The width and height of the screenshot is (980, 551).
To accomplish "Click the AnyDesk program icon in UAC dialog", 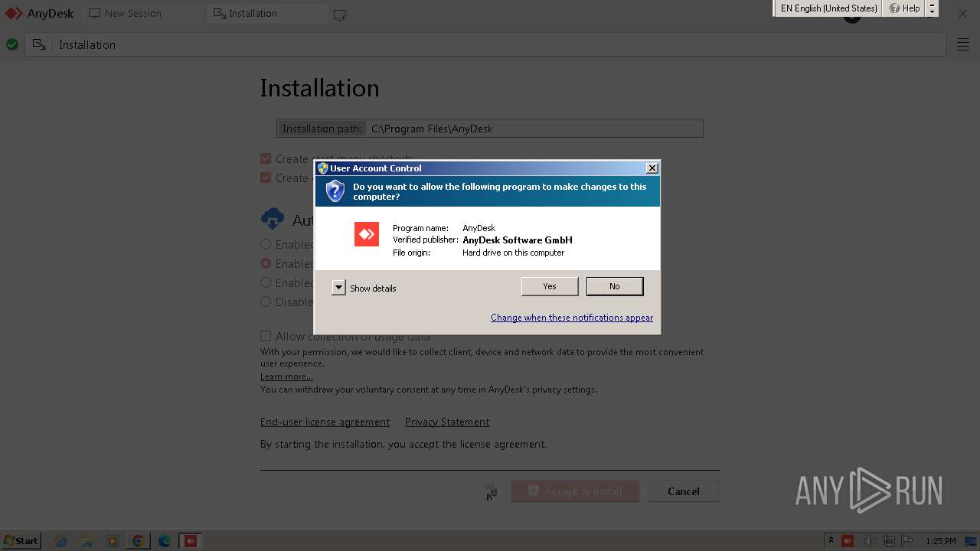I will [367, 234].
